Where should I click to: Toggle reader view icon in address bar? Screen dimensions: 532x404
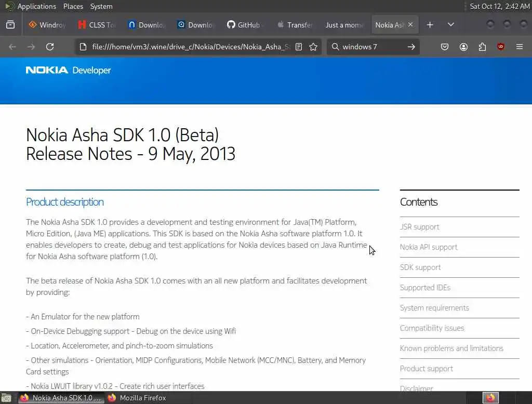299,47
